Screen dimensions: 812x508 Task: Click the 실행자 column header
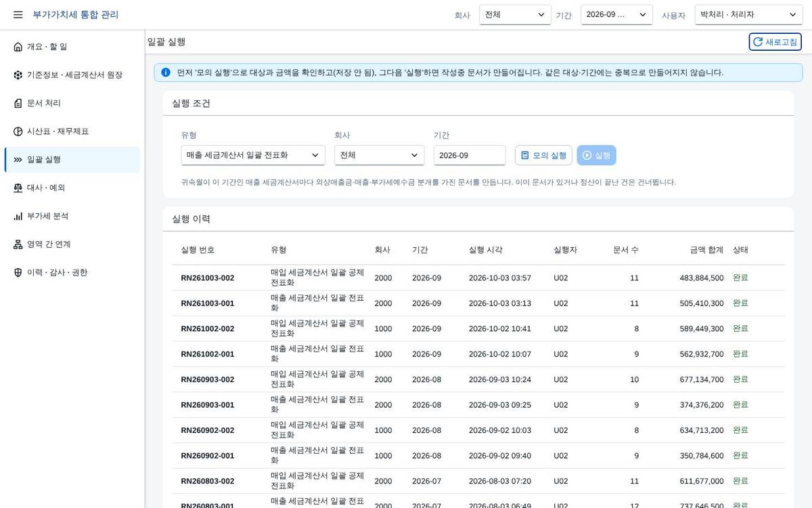(566, 250)
